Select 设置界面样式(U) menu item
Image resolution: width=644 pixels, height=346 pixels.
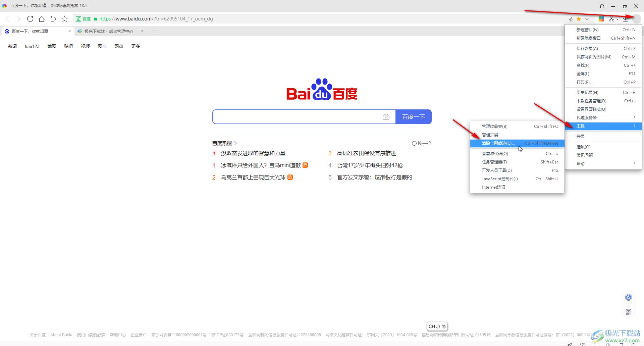603,109
